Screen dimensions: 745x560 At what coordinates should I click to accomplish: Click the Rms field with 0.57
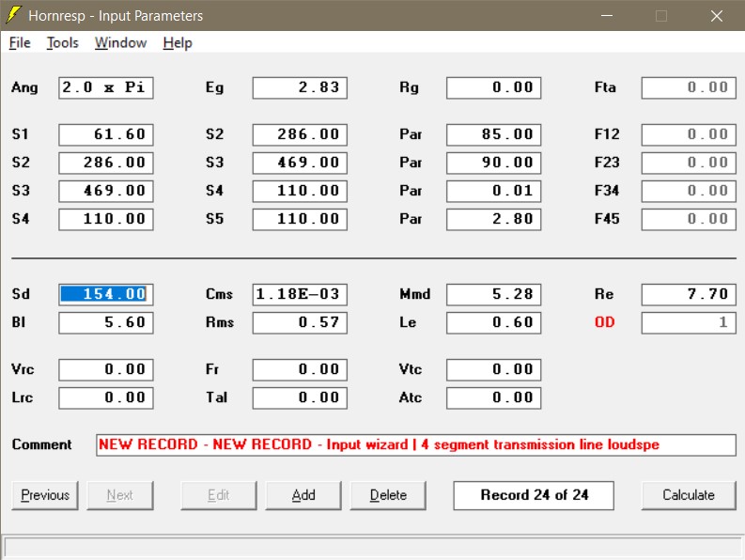tap(300, 323)
